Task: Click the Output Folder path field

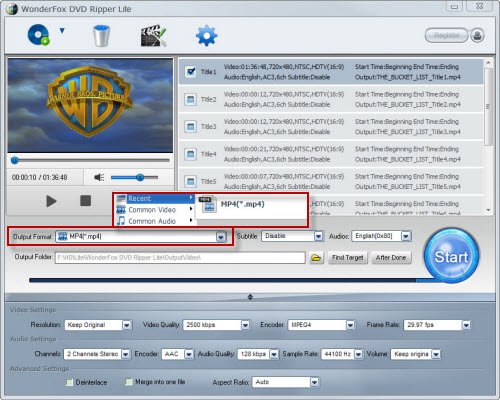Action: [180, 258]
